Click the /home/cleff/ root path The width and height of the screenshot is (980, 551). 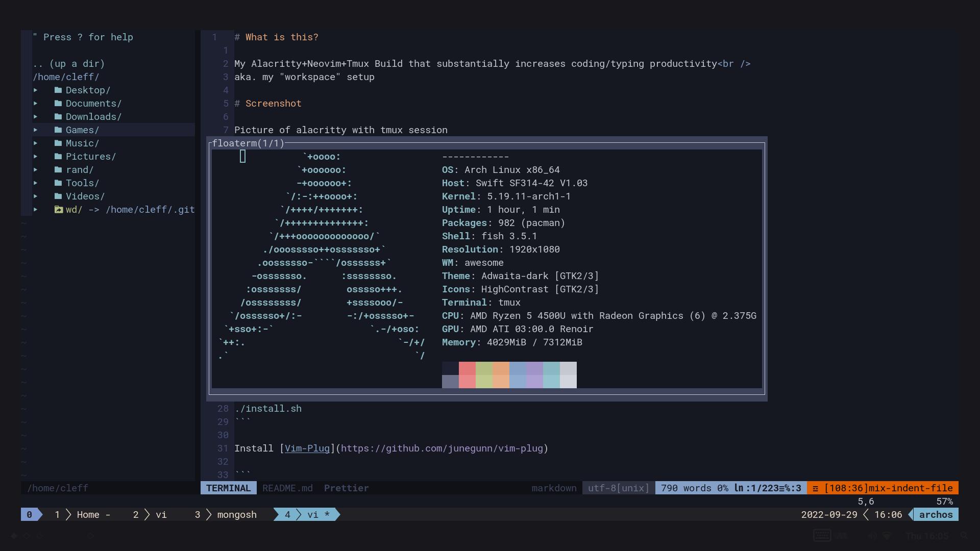point(66,77)
